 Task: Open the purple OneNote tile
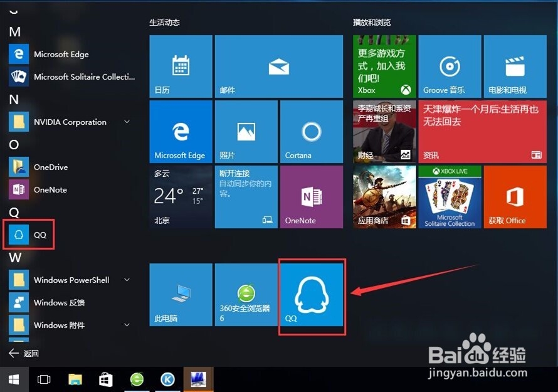coord(312,197)
